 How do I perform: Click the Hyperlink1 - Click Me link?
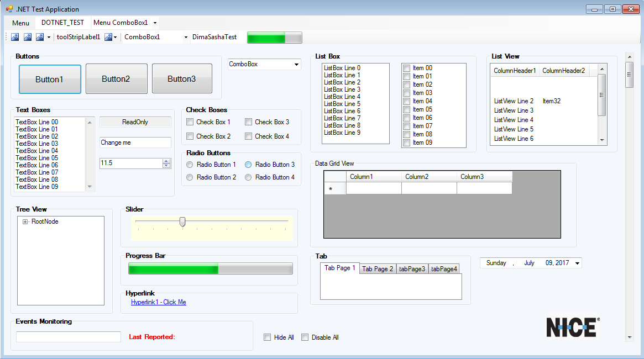(158, 302)
